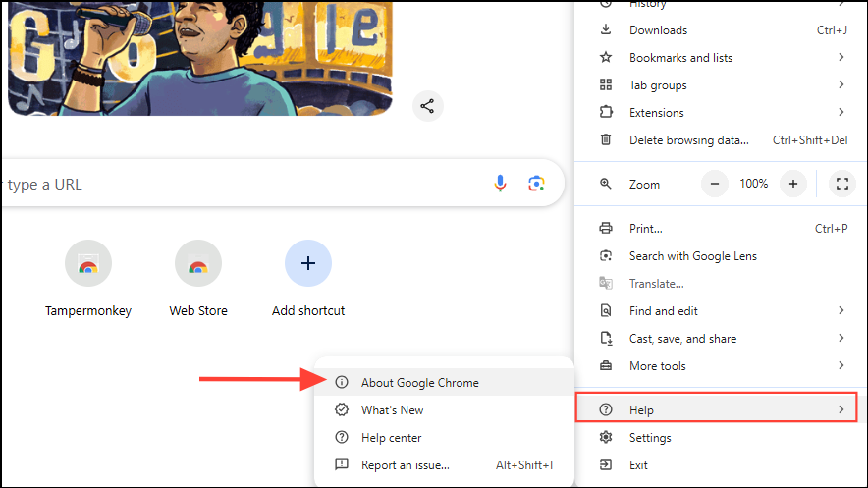The width and height of the screenshot is (868, 488).
Task: Select About Google Chrome
Action: [444, 382]
